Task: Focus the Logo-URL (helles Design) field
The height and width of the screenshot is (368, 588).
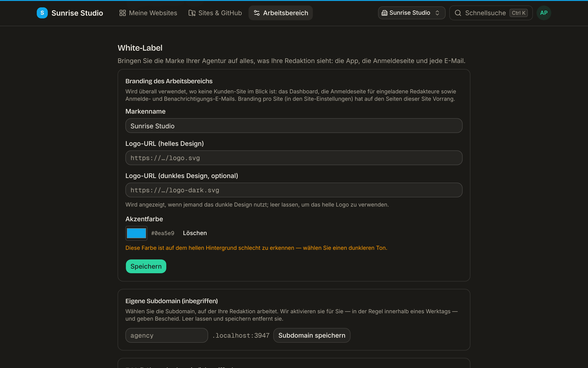Action: tap(294, 158)
